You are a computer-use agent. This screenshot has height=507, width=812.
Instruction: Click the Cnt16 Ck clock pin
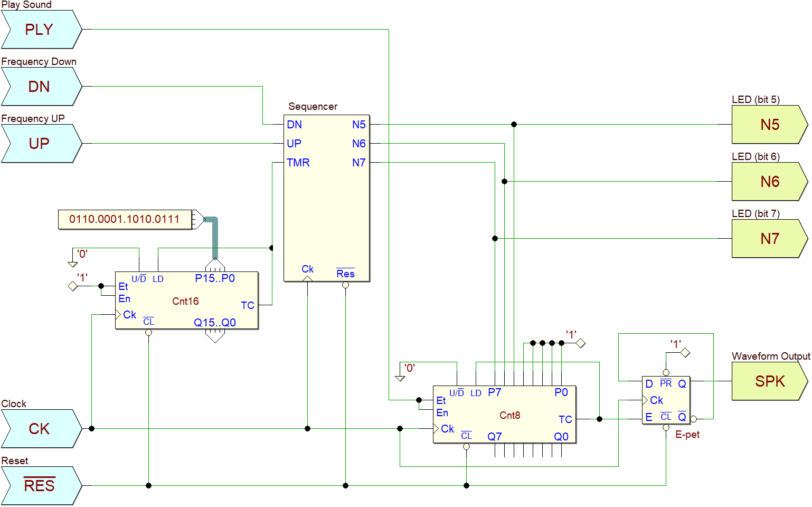click(x=129, y=315)
